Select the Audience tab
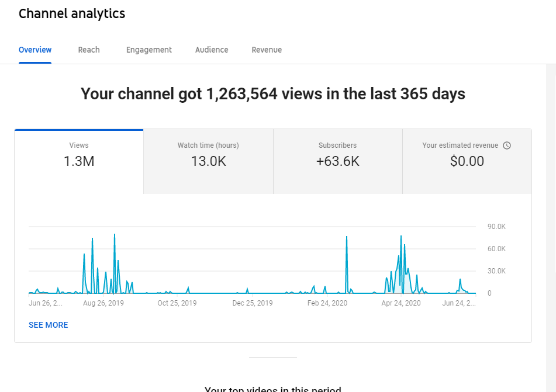Image resolution: width=556 pixels, height=392 pixels. [x=212, y=50]
